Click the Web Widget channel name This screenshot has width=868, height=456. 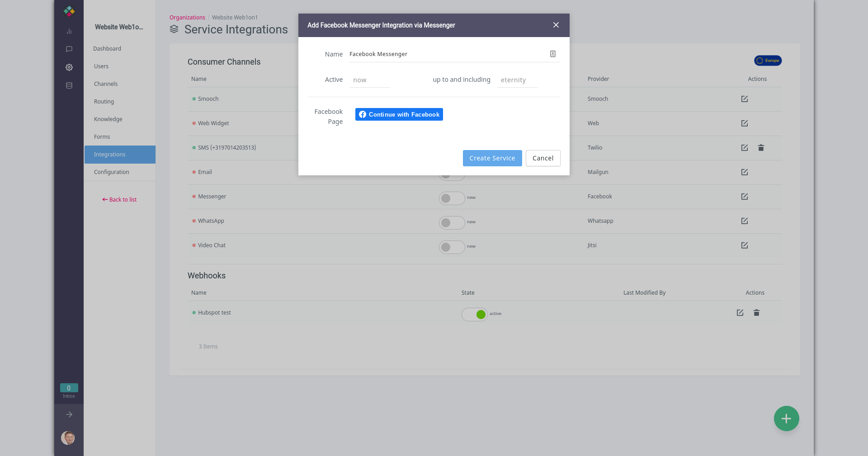[x=213, y=123]
